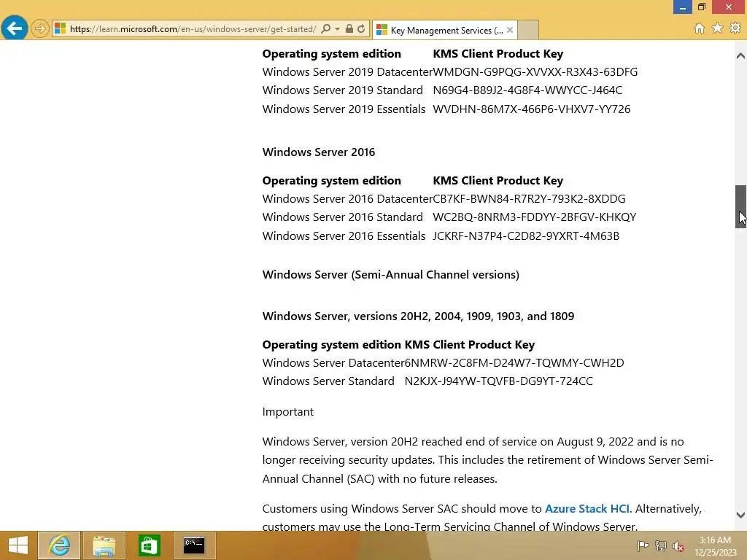Viewport: 747px width, 560px height.
Task: Click the Important note label
Action: 287,412
